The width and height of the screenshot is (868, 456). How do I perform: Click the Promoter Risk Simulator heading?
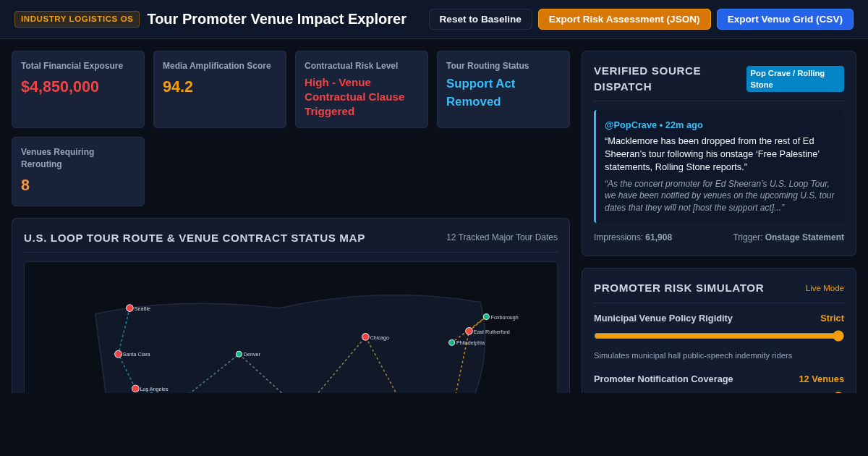coord(679,288)
